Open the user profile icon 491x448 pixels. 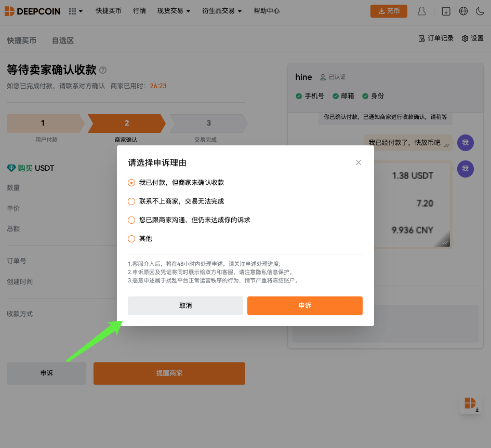point(421,11)
